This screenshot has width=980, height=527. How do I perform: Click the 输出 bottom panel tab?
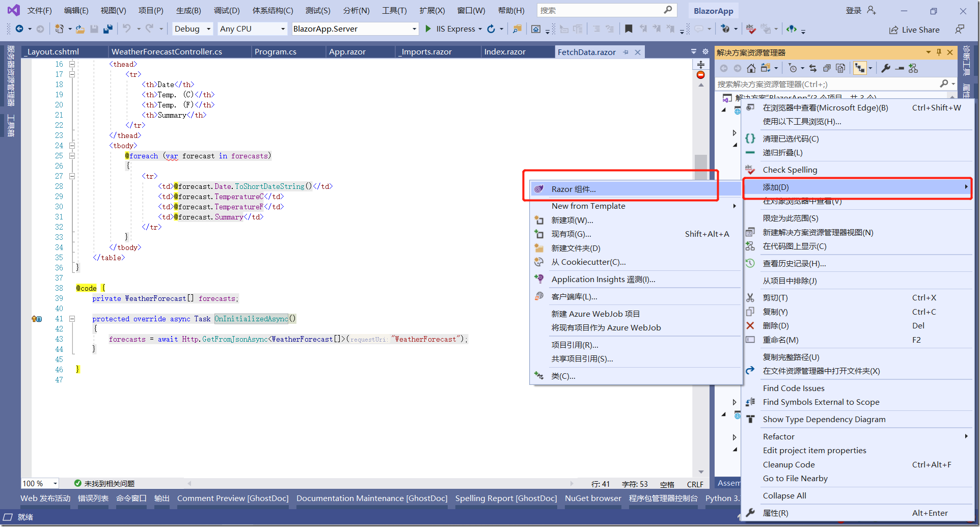coord(162,498)
